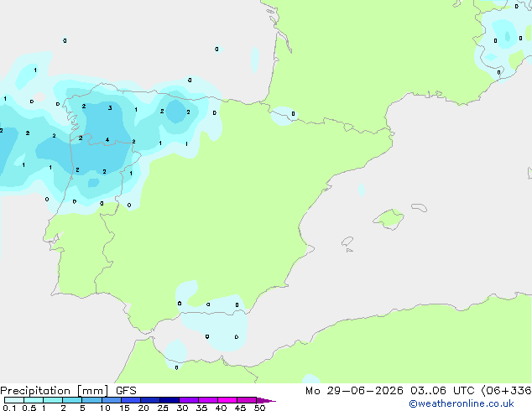The image size is (532, 411).
Task: Click the "(06+336" forecast offset text
Action: pos(506,391)
